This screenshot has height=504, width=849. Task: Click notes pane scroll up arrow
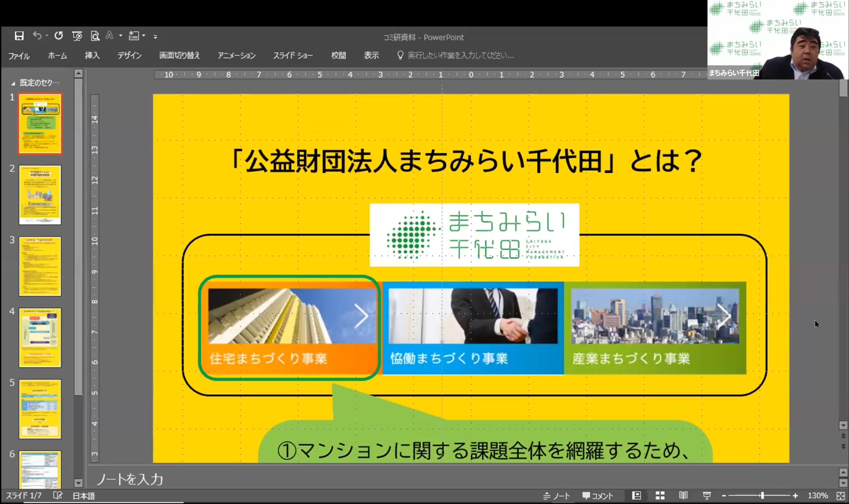point(843,472)
